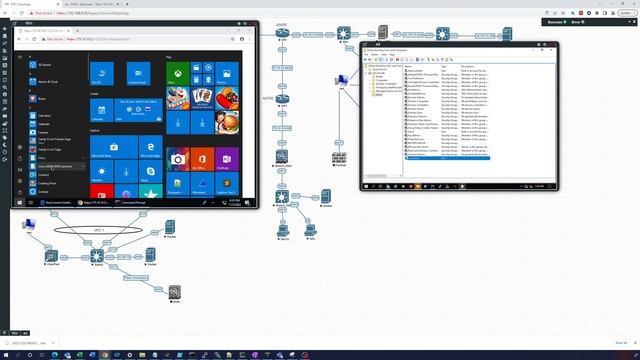Select the ASAv node at bottom of topology
Viewport: 640px width, 360px height.
(x=175, y=292)
